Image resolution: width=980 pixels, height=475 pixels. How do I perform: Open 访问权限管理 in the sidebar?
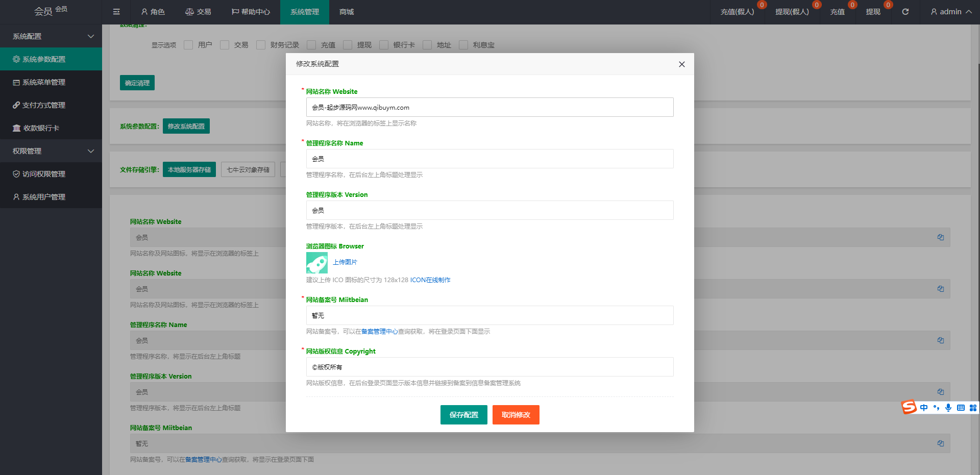pyautogui.click(x=51, y=174)
